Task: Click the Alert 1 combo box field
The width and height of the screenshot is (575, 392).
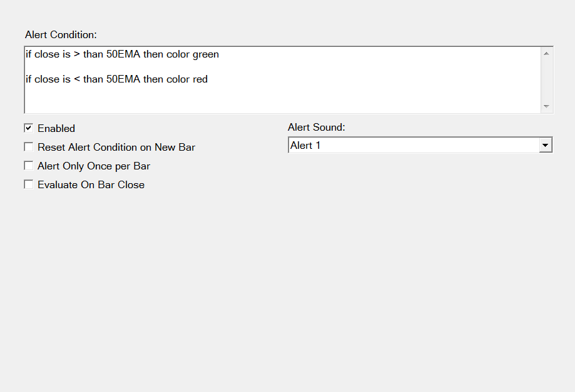Action: (x=413, y=146)
